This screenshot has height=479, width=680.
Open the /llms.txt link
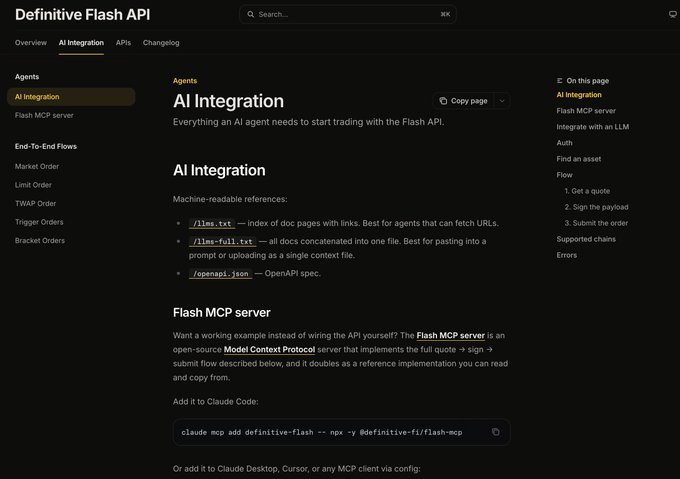(x=212, y=224)
